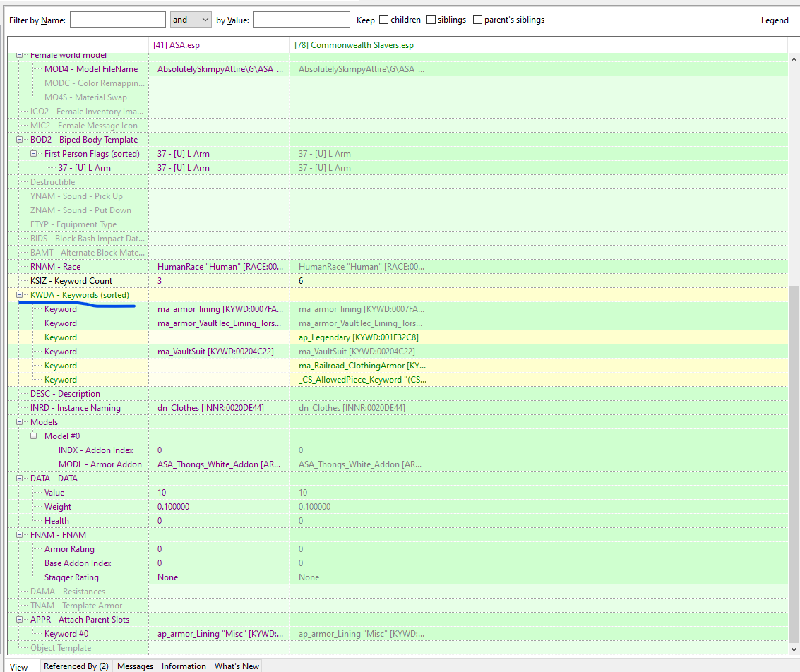Open the Legend button
800x672 pixels.
click(x=775, y=20)
